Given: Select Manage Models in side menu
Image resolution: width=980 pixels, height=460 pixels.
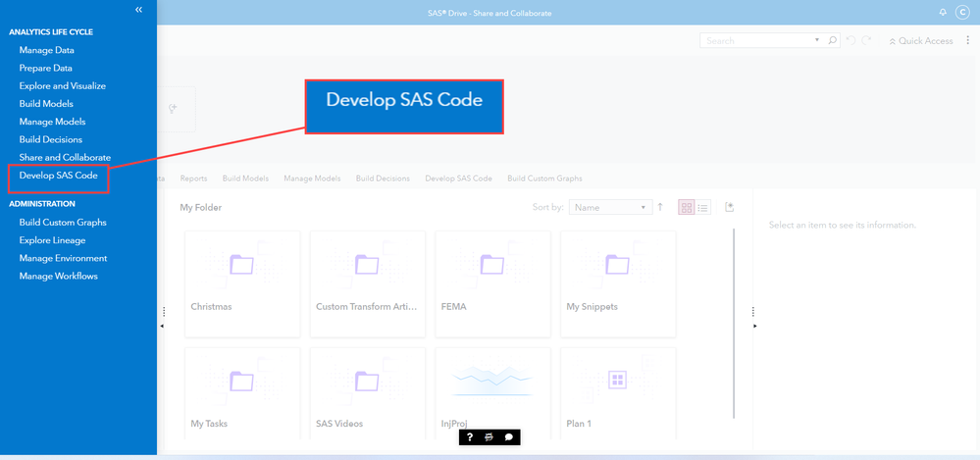Looking at the screenshot, I should coord(53,122).
